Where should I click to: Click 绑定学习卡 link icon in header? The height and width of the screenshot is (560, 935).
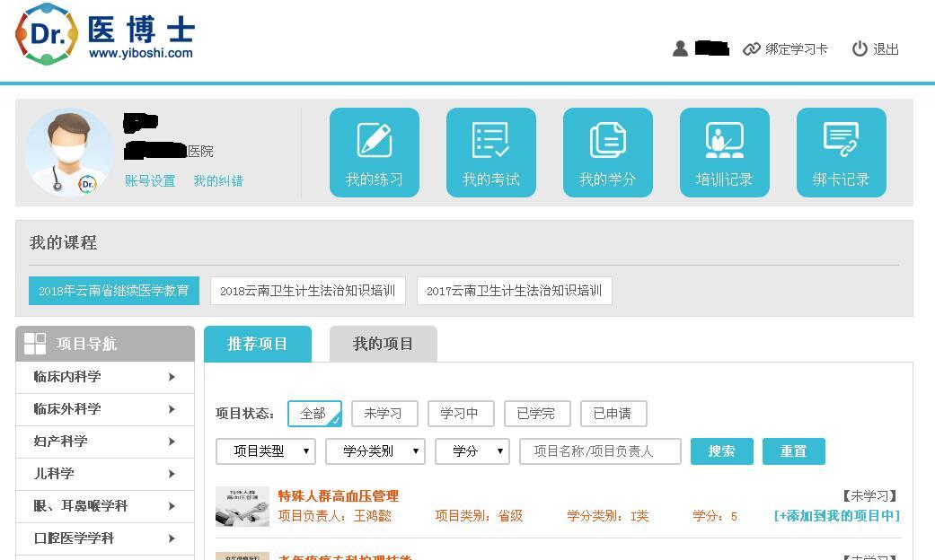(752, 49)
